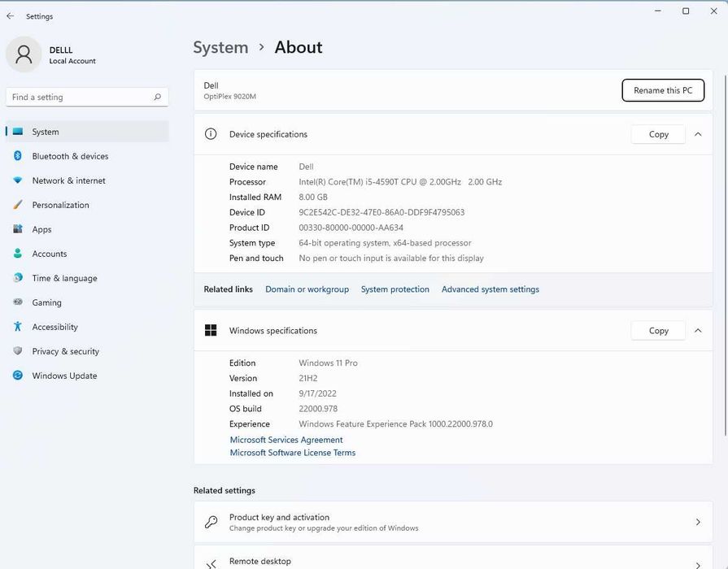728x569 pixels.
Task: Click the Find a setting search box
Action: coord(77,97)
